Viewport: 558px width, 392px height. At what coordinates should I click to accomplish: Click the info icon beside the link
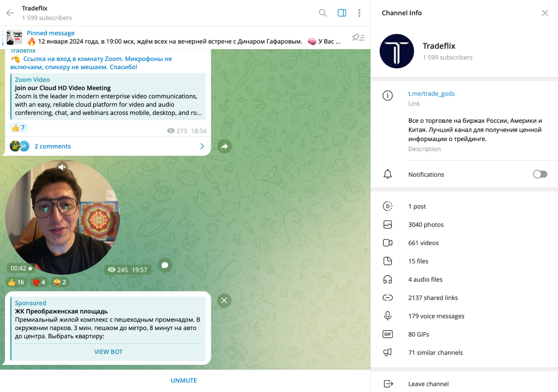coord(387,96)
